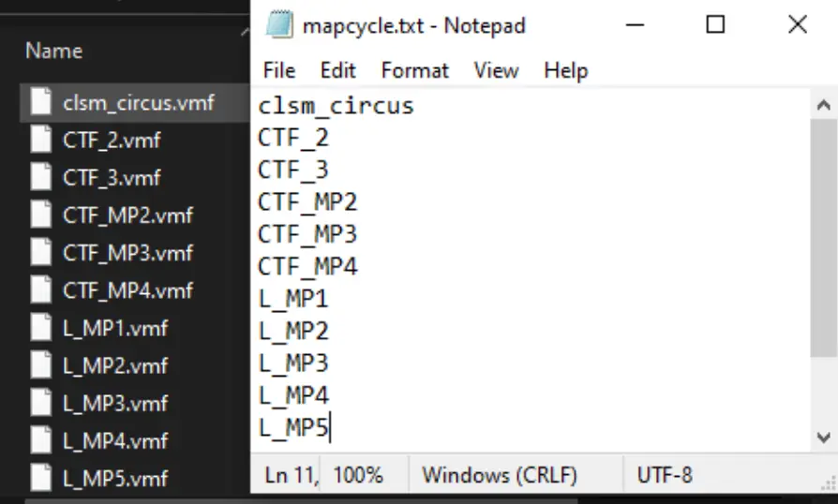Click the CTF_MP2.vmf file icon
Image resolution: width=838 pixels, height=504 pixels.
click(40, 215)
